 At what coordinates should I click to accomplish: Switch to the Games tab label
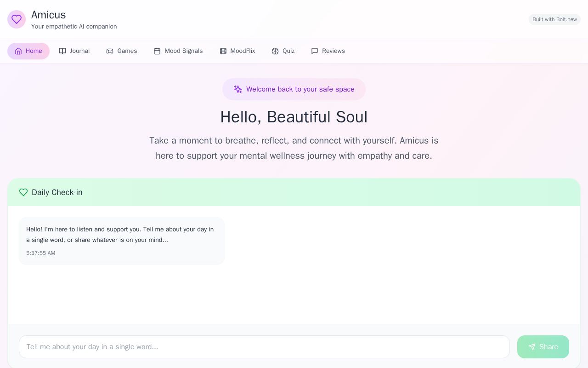pyautogui.click(x=127, y=51)
